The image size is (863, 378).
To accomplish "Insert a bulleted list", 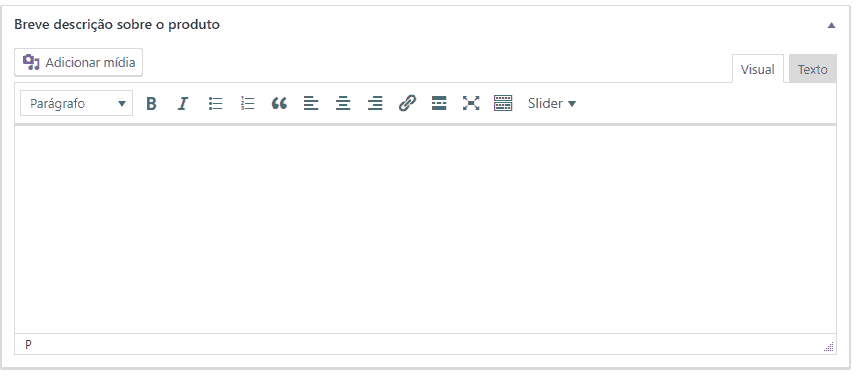I will [x=215, y=103].
